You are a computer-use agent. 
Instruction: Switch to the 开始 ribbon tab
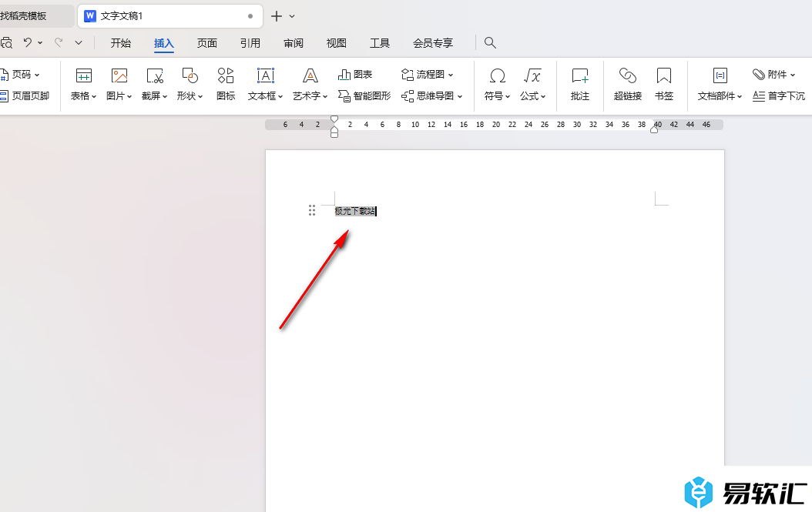(121, 43)
